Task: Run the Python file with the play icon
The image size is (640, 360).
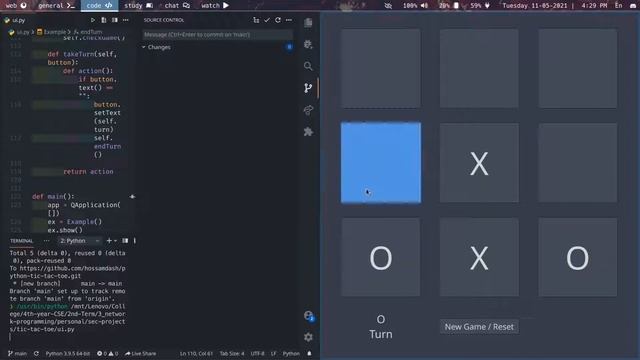Action: pos(93,20)
